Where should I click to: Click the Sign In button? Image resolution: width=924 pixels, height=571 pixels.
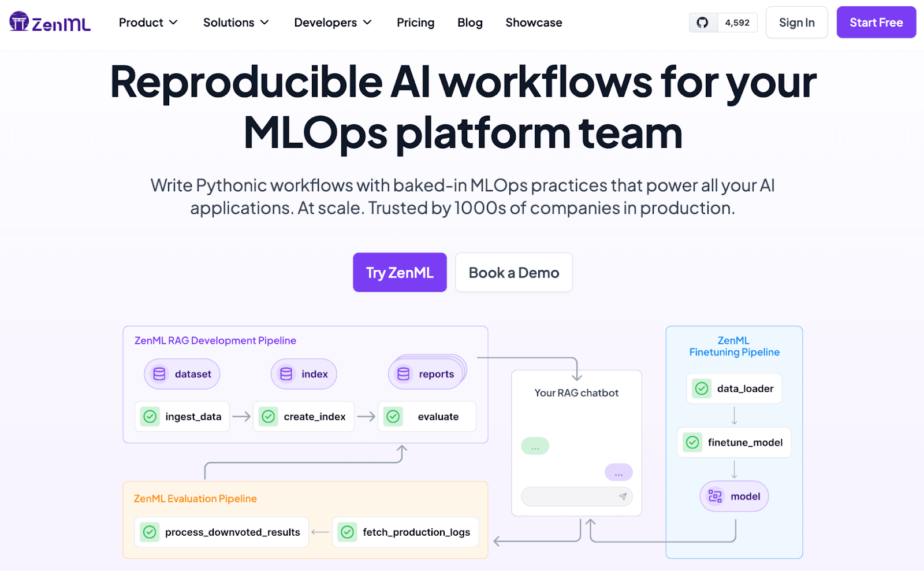tap(796, 23)
